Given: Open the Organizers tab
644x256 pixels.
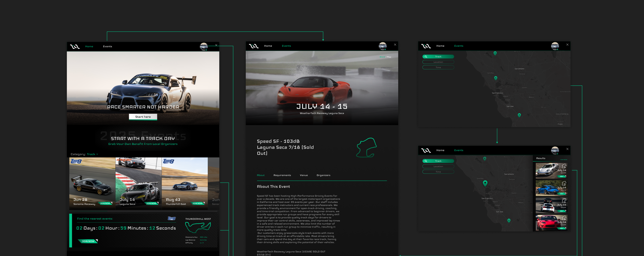Looking at the screenshot, I should click(x=324, y=175).
